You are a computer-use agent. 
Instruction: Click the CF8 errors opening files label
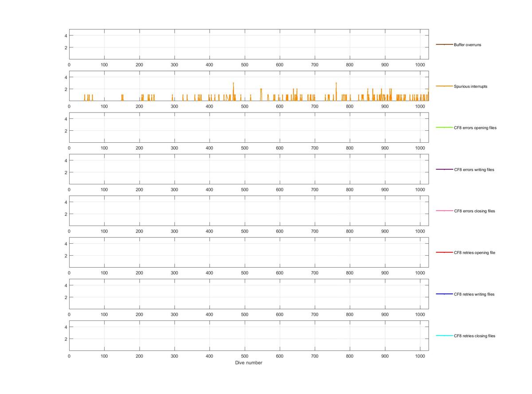click(475, 128)
